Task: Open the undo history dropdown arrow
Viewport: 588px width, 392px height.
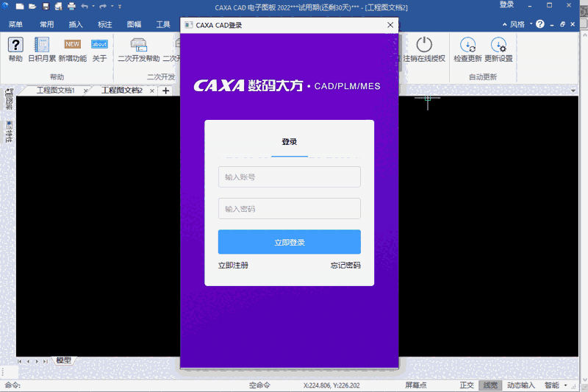Action: (93, 7)
